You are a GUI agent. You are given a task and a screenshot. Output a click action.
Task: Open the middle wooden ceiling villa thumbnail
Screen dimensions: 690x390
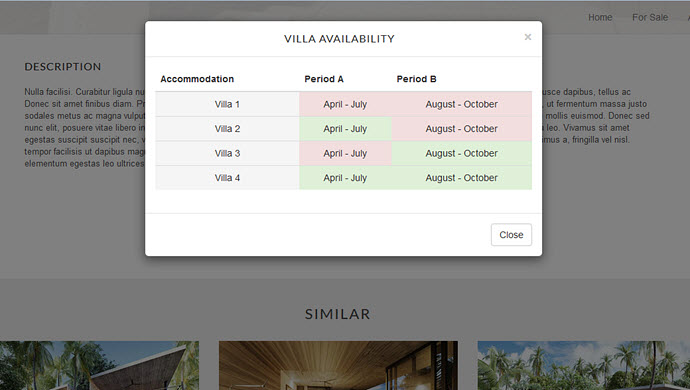338,365
